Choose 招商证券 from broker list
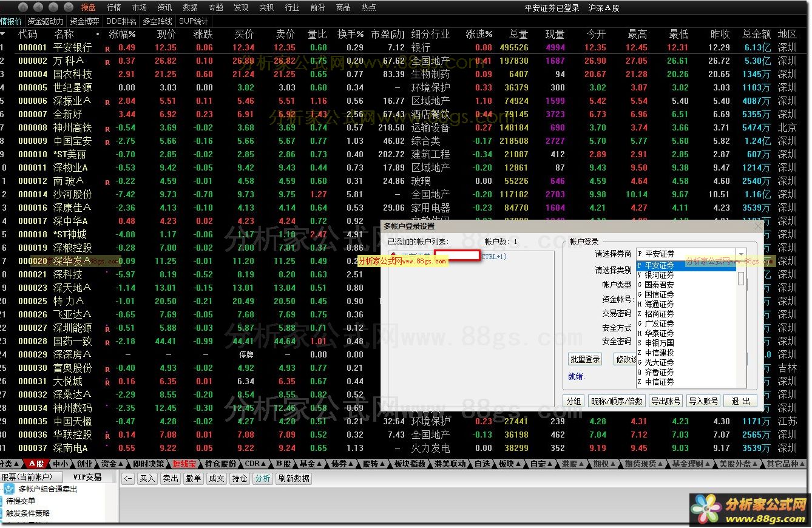812x528 pixels. 686,314
